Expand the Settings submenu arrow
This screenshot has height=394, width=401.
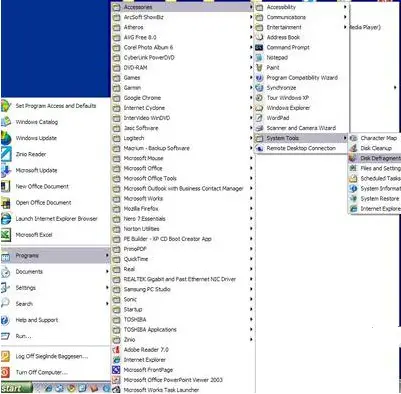click(107, 287)
